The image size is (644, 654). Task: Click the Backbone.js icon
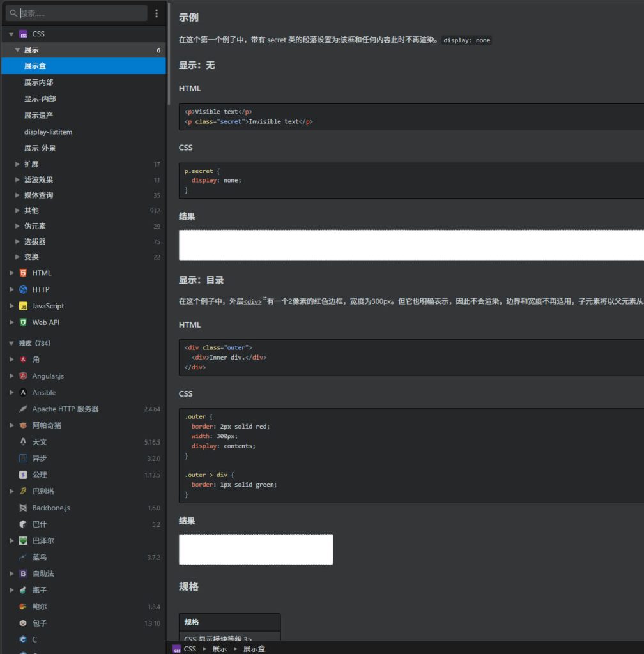[23, 508]
